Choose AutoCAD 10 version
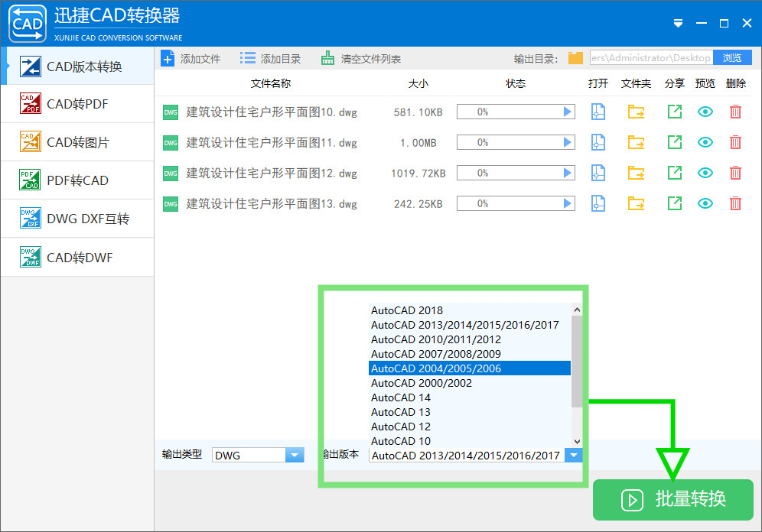The image size is (762, 532). (x=470, y=441)
